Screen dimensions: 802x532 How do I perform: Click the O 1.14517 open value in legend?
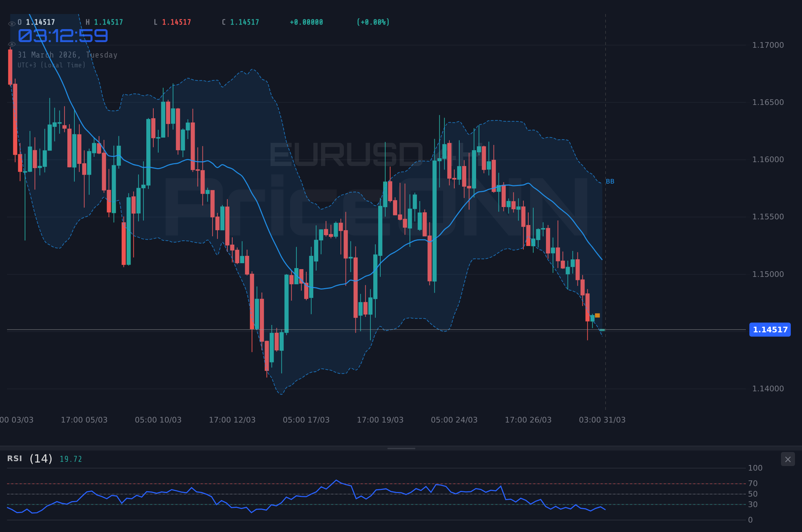[40, 22]
